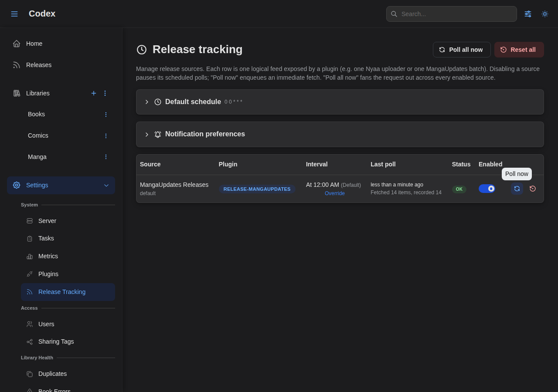
Task: Go to Home in the sidebar
Action: [61, 44]
